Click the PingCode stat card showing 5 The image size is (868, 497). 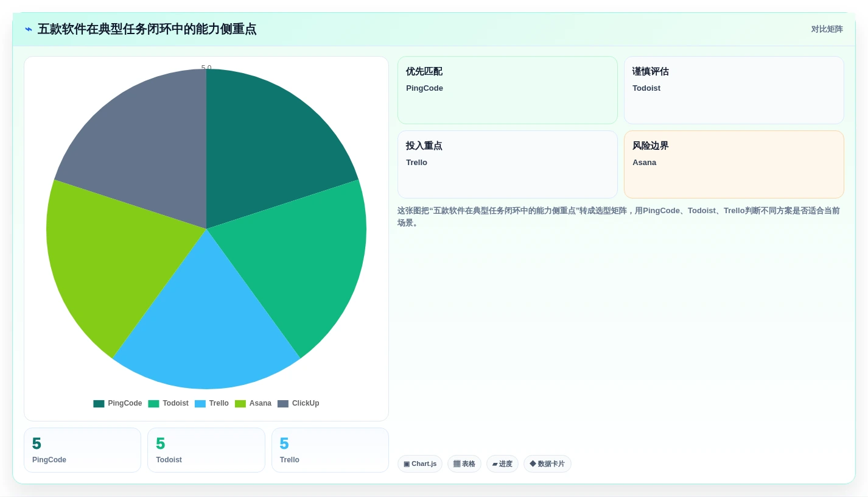tap(82, 450)
